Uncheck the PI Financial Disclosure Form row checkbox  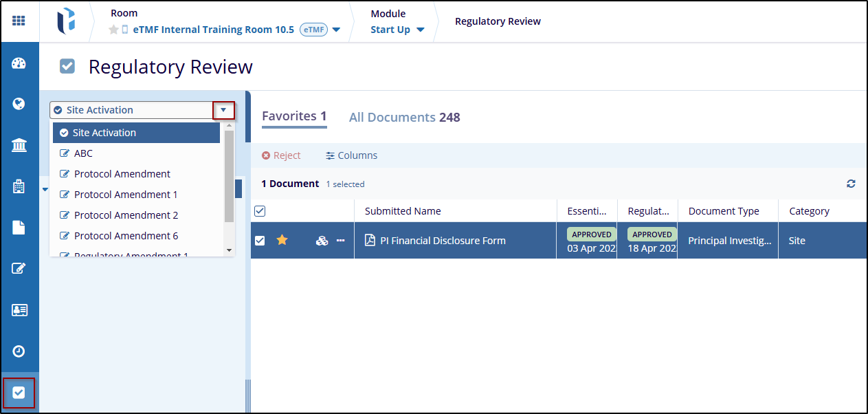[x=260, y=241]
